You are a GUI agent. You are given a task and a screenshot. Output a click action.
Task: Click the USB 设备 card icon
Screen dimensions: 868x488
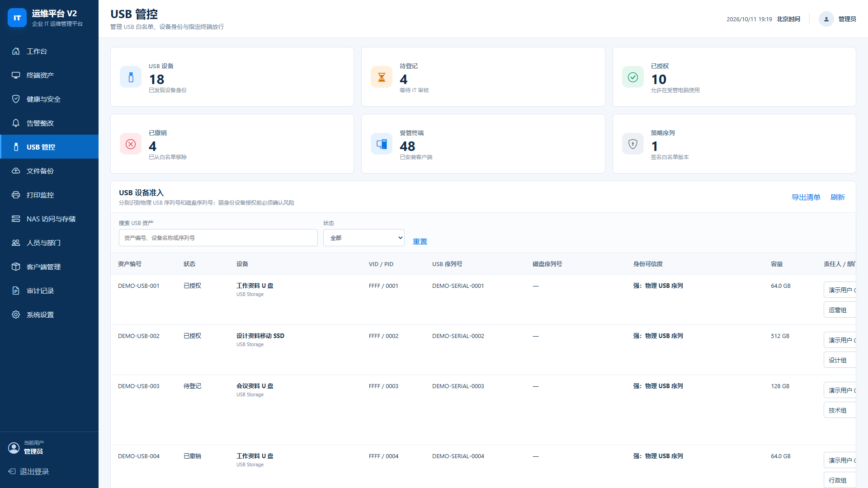click(x=131, y=77)
